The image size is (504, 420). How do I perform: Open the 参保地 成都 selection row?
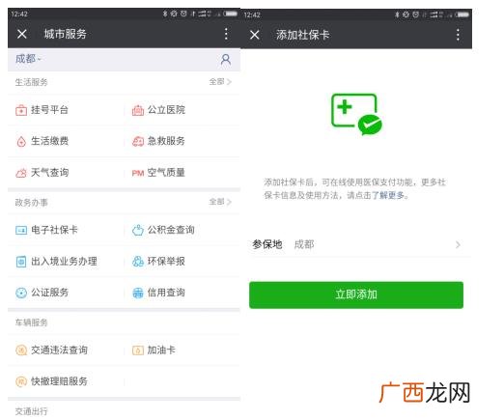click(356, 245)
